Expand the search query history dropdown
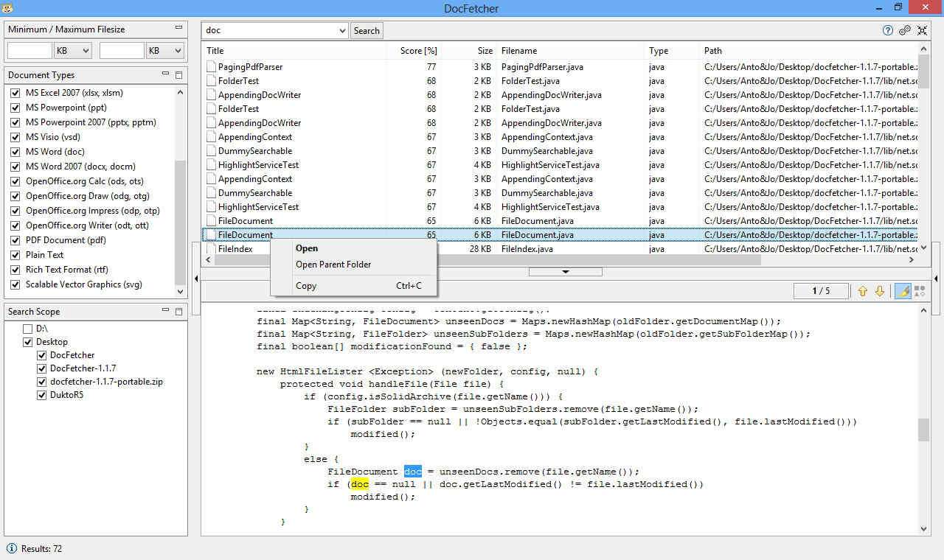 (342, 31)
